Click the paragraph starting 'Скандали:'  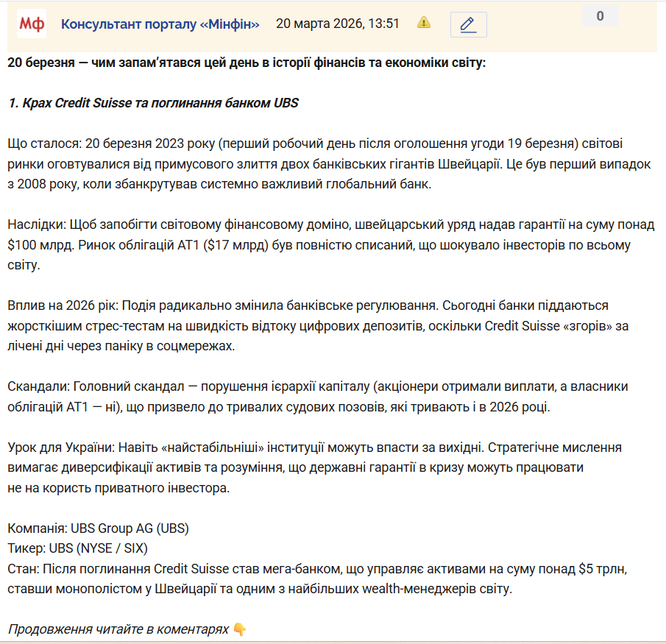click(x=318, y=397)
